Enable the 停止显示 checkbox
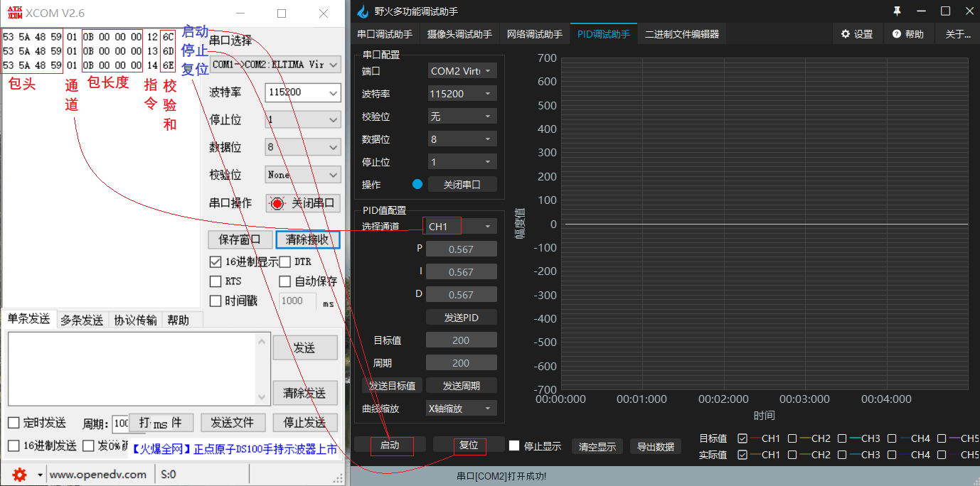This screenshot has width=980, height=486. 514,445
